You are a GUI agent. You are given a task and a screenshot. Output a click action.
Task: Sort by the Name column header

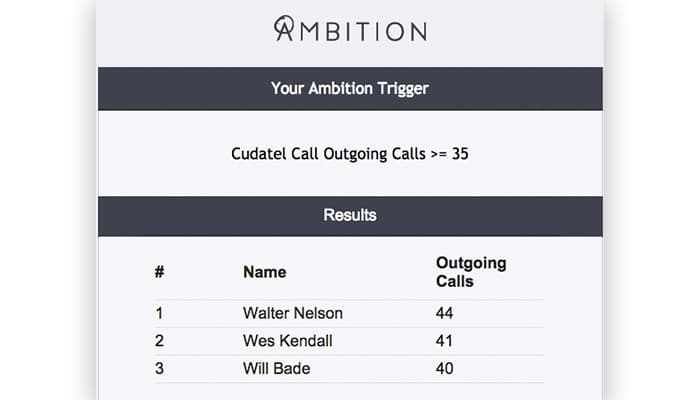pyautogui.click(x=264, y=272)
